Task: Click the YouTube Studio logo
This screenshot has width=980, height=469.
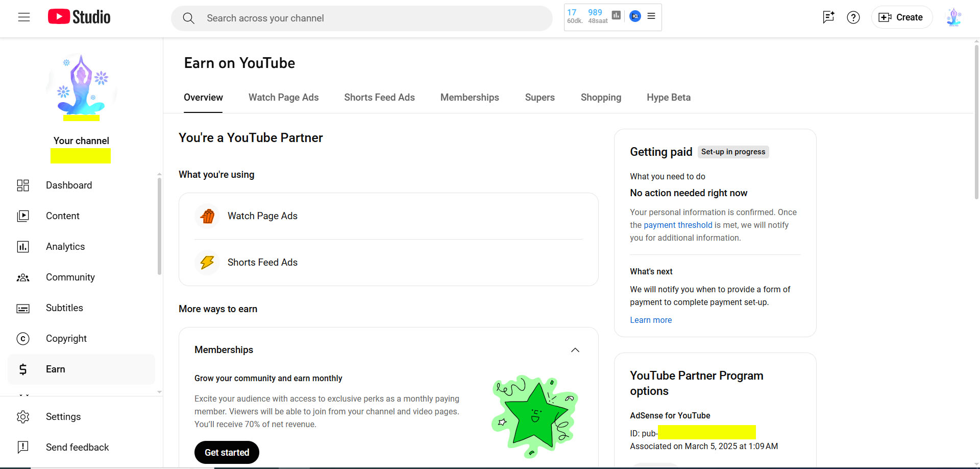Action: coord(79,17)
